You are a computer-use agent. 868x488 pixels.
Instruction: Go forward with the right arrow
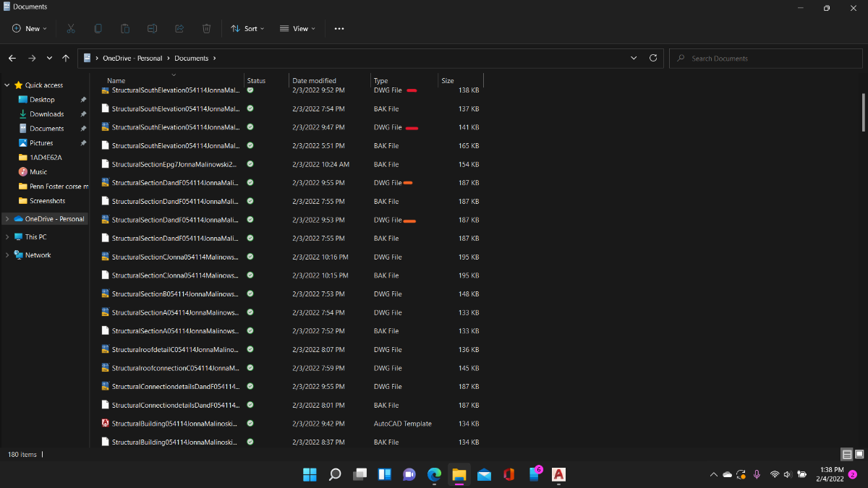31,58
